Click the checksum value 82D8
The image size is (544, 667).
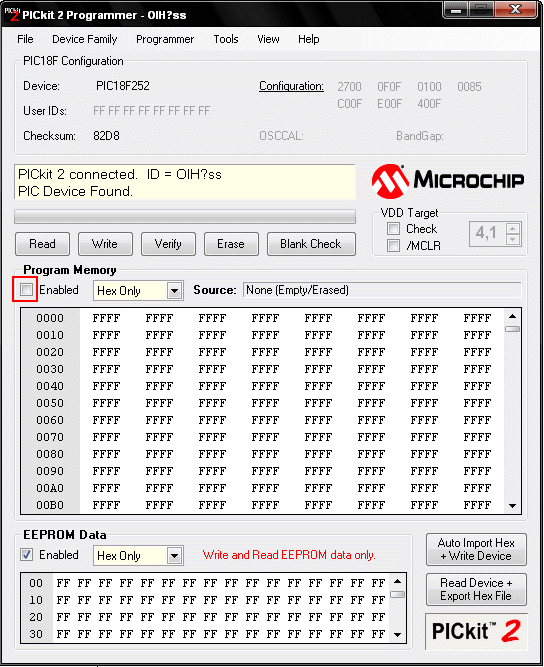tap(106, 136)
